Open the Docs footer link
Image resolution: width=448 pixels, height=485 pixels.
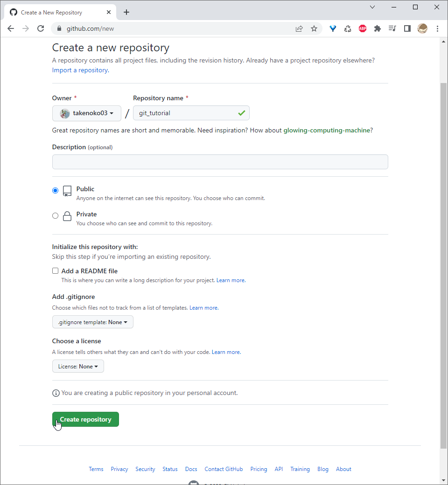(191, 469)
